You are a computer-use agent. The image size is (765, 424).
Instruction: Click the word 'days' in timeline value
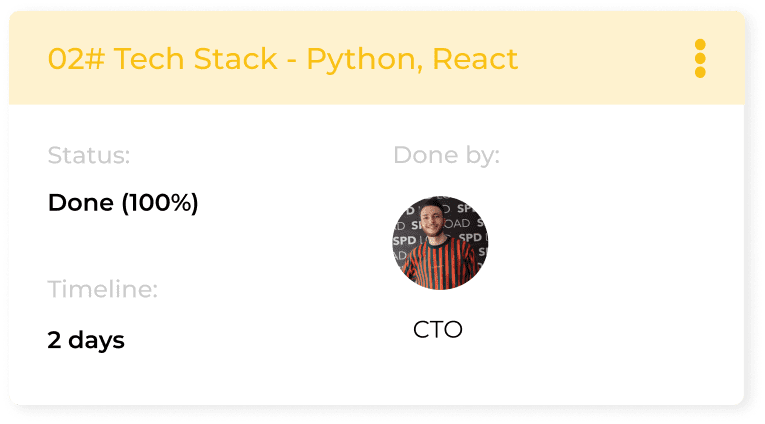96,340
